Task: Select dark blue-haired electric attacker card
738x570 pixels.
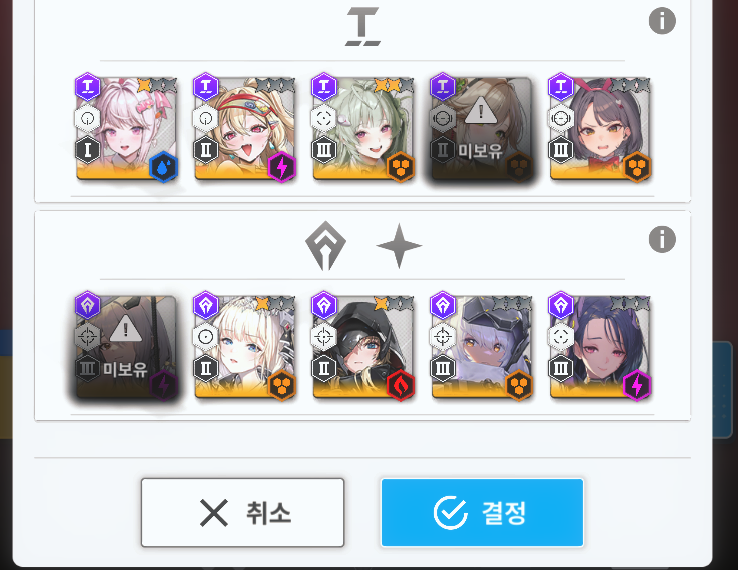Action: [x=600, y=347]
